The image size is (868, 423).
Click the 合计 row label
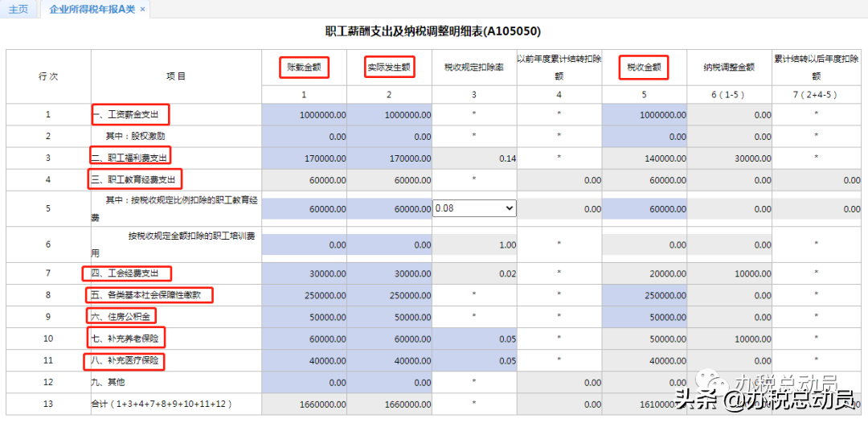pos(162,405)
